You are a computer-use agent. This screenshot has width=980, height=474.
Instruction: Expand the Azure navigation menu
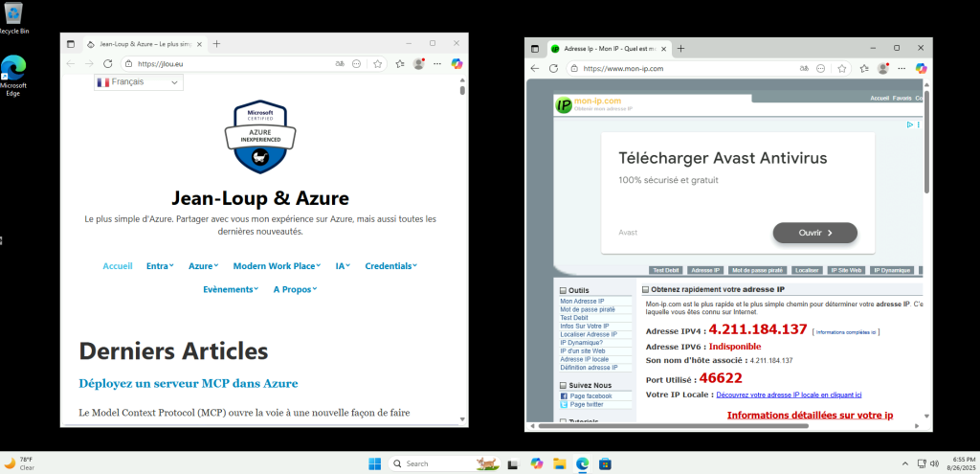click(204, 266)
